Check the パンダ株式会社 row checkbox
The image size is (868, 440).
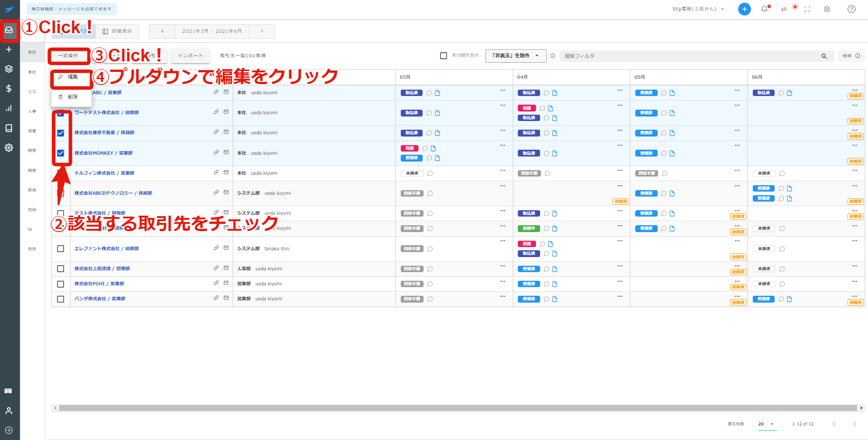click(61, 299)
